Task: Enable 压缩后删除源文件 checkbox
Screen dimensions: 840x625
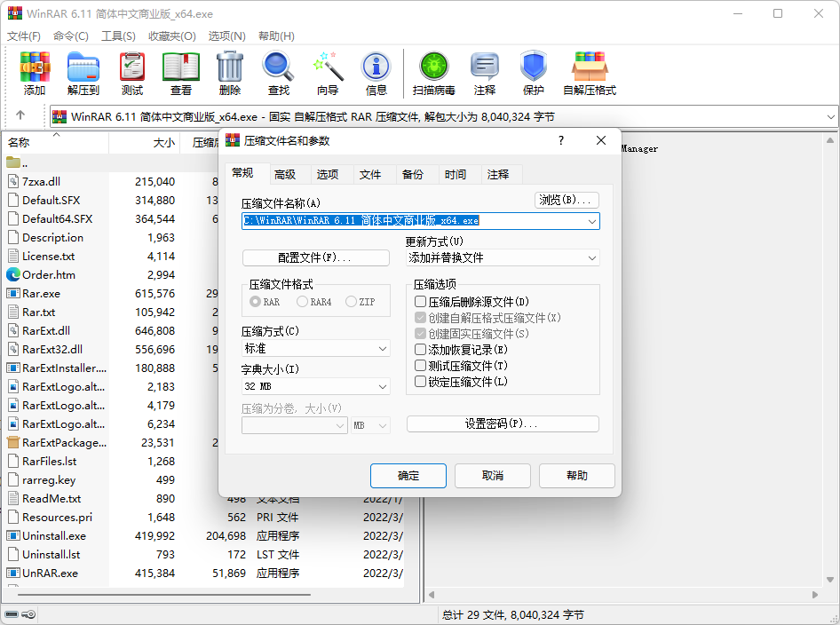Action: 421,302
